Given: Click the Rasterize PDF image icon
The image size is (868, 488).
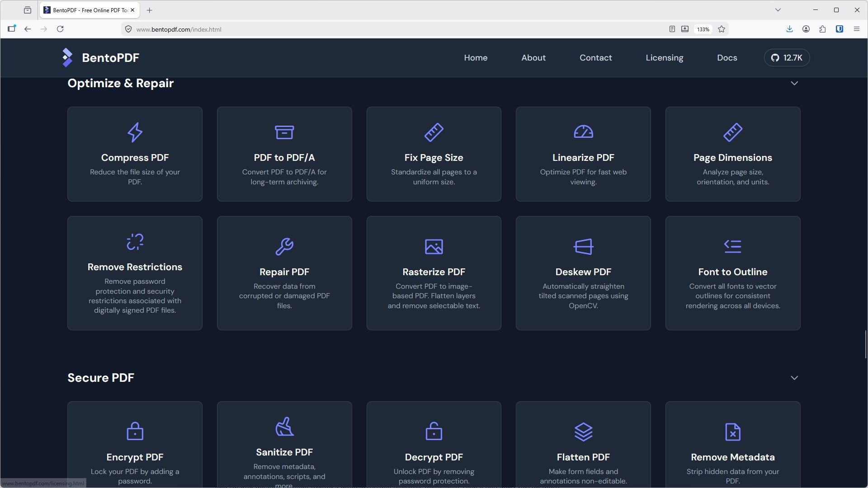Looking at the screenshot, I should [x=434, y=247].
